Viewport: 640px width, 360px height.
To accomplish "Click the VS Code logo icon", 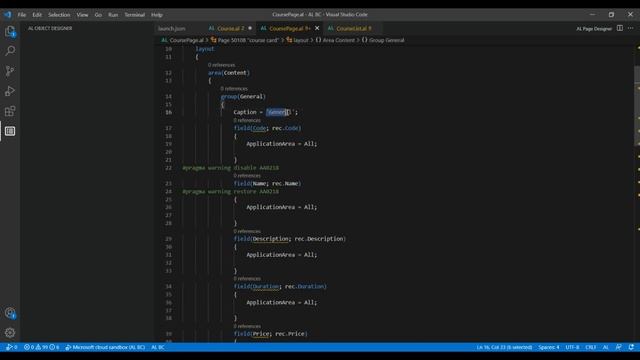I will tap(8, 15).
